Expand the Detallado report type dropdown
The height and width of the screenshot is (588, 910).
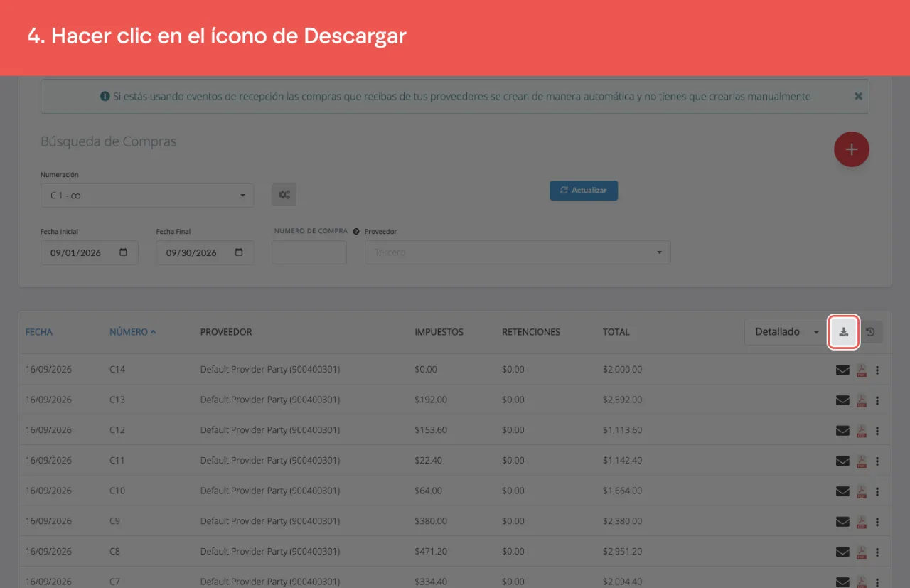[x=786, y=332]
